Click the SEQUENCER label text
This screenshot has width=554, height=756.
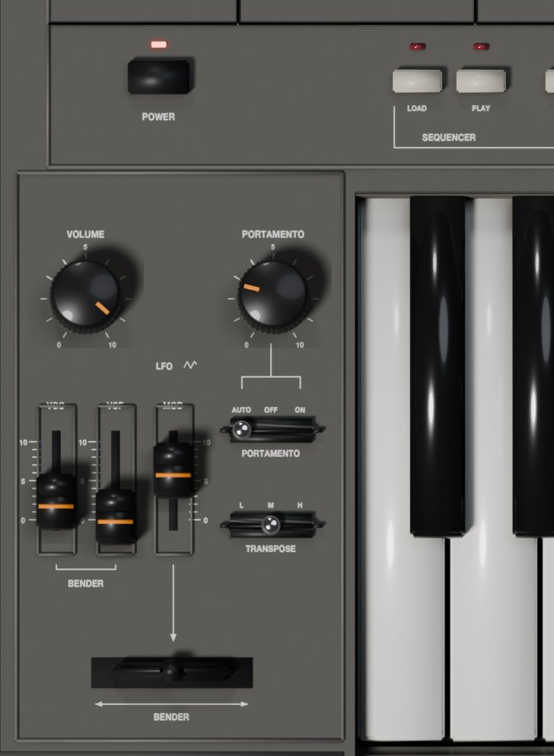449,138
